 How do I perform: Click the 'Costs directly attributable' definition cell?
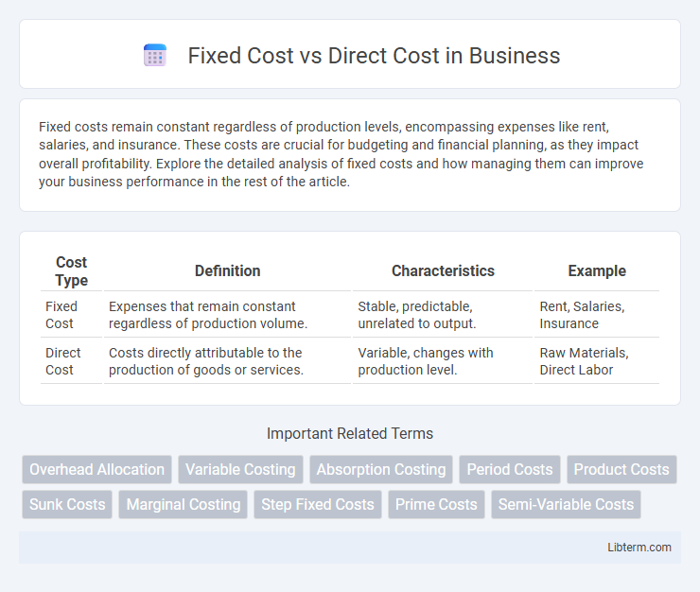pos(227,361)
